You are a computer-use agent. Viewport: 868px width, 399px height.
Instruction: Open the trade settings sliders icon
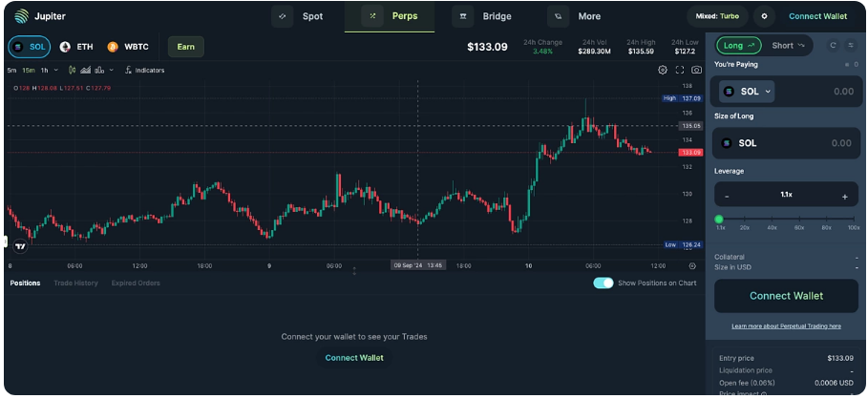click(851, 46)
